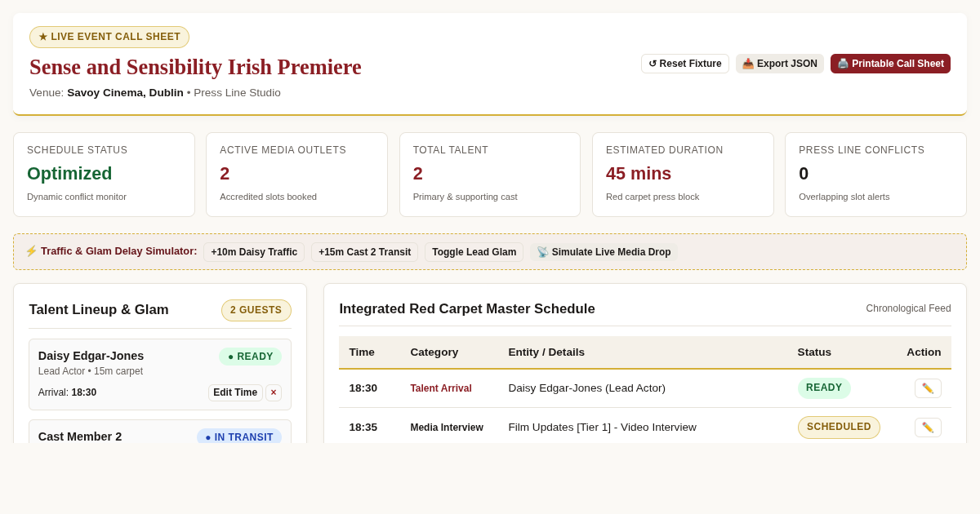The width and height of the screenshot is (980, 514).
Task: Toggle Lead Glam status
Action: click(474, 252)
